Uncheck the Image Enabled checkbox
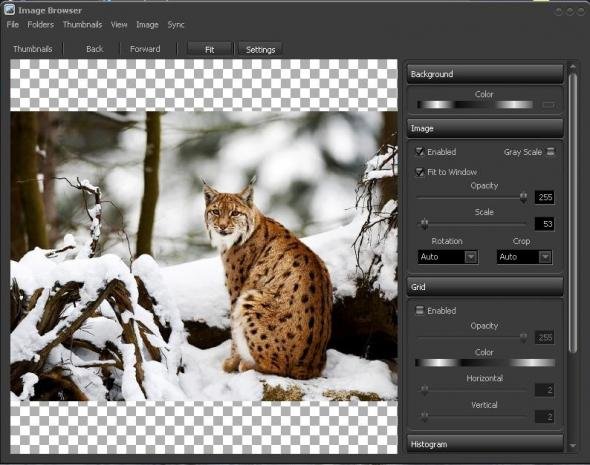 click(420, 152)
